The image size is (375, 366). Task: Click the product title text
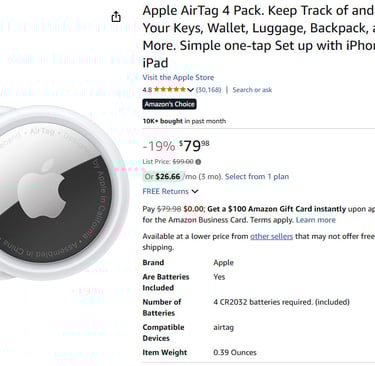pos(259,37)
